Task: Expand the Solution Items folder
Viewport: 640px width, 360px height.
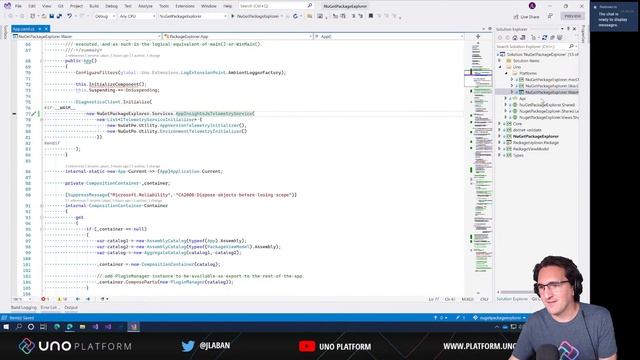Action: click(500, 61)
